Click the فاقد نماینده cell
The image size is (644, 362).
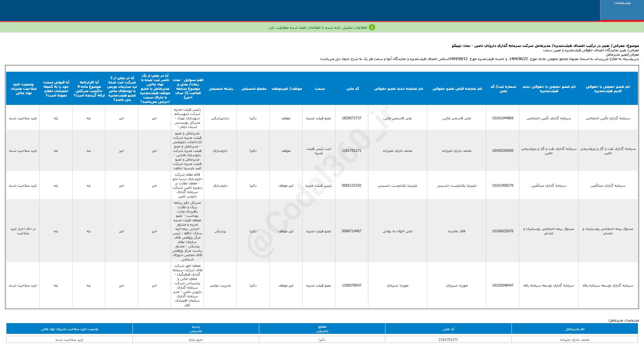click(x=457, y=231)
